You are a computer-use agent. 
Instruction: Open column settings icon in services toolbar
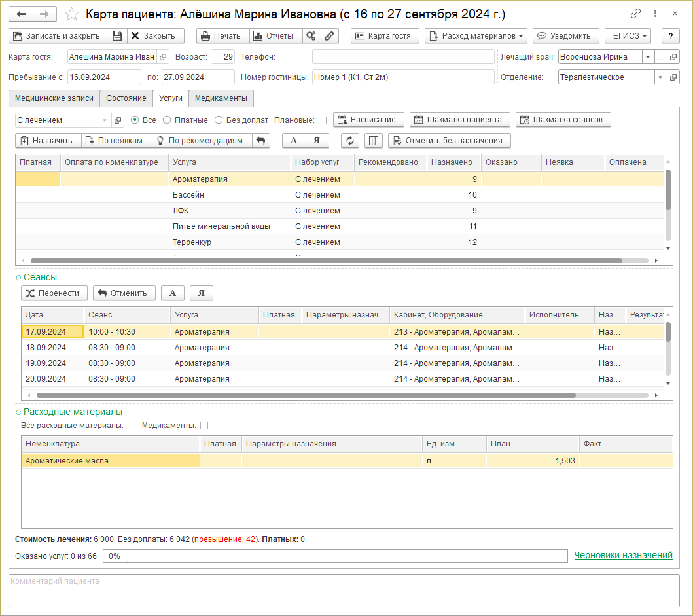(372, 140)
